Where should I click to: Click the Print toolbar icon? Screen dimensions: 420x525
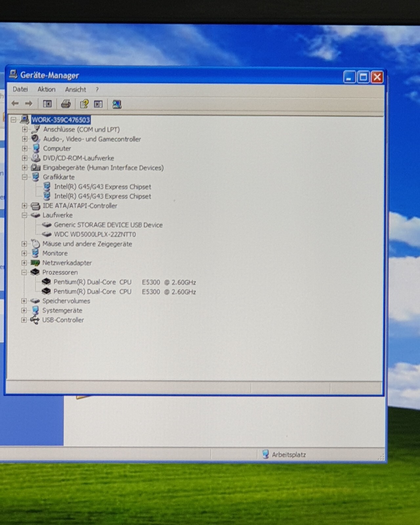point(66,104)
